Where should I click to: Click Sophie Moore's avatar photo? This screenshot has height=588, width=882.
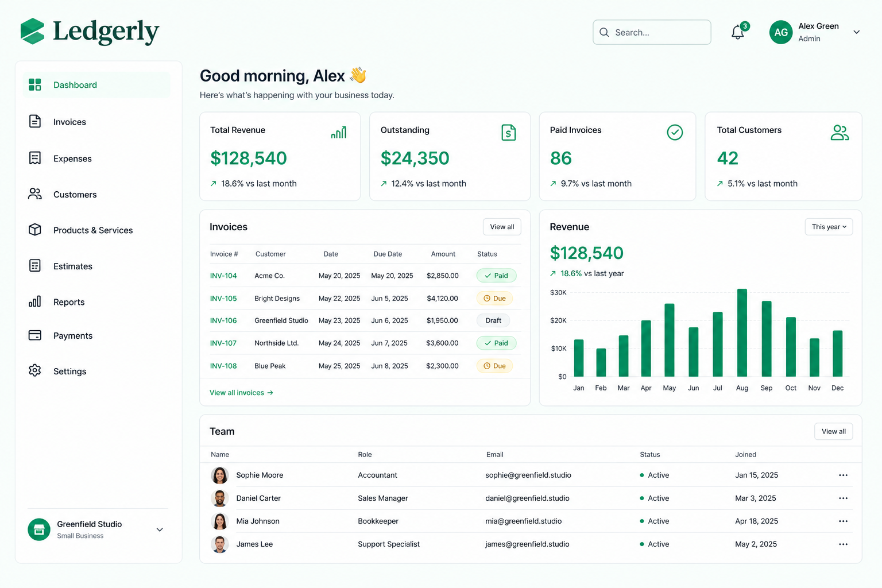point(219,475)
